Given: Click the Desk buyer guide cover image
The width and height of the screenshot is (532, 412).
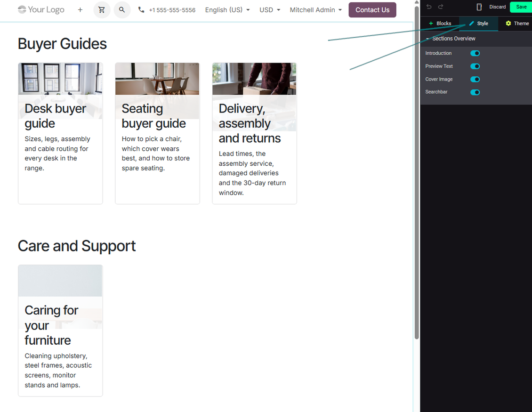Looking at the screenshot, I should pos(60,79).
